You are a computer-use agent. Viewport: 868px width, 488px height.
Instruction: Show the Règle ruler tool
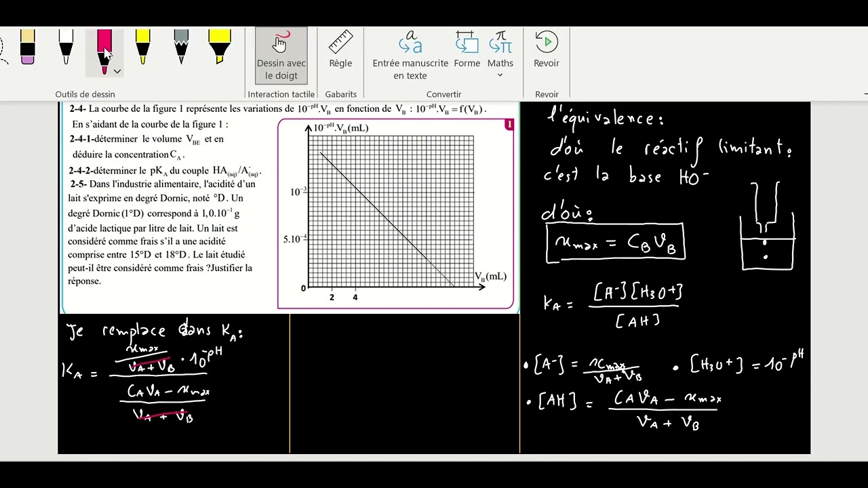click(340, 50)
